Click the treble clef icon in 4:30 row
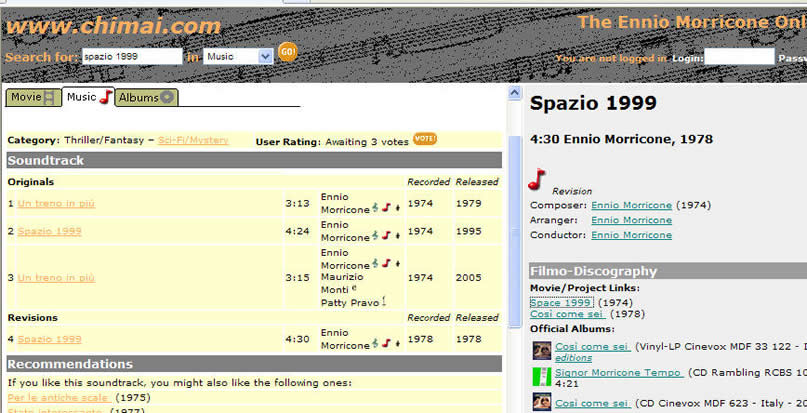 coord(375,343)
